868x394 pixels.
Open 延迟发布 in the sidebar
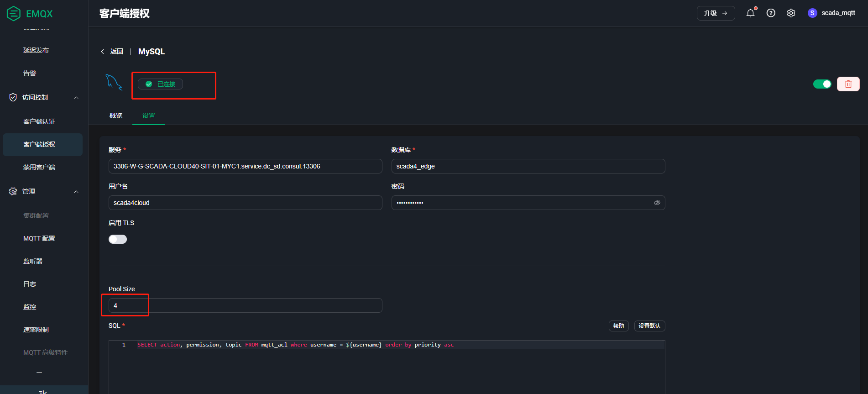point(36,50)
